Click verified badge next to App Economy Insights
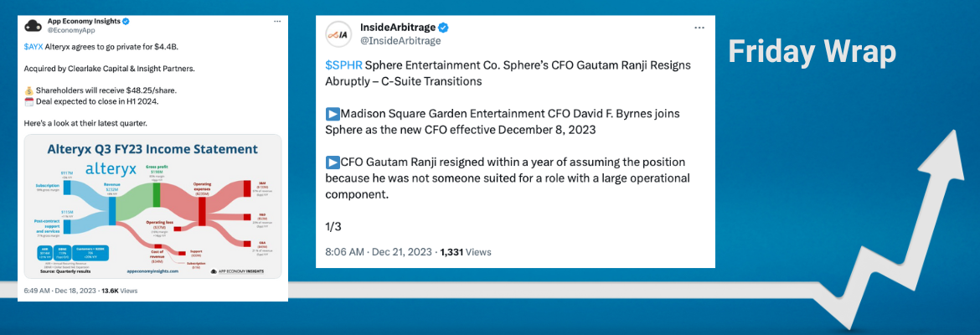Viewport: 980px width, 335px height. point(126,20)
